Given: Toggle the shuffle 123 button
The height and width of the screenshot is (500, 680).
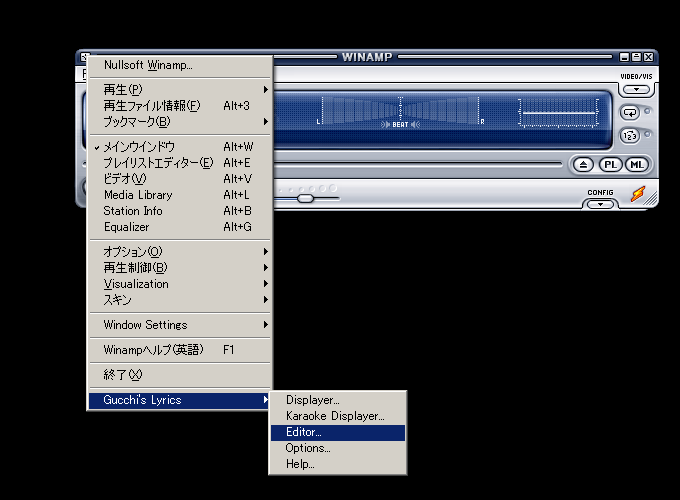Looking at the screenshot, I should click(630, 136).
